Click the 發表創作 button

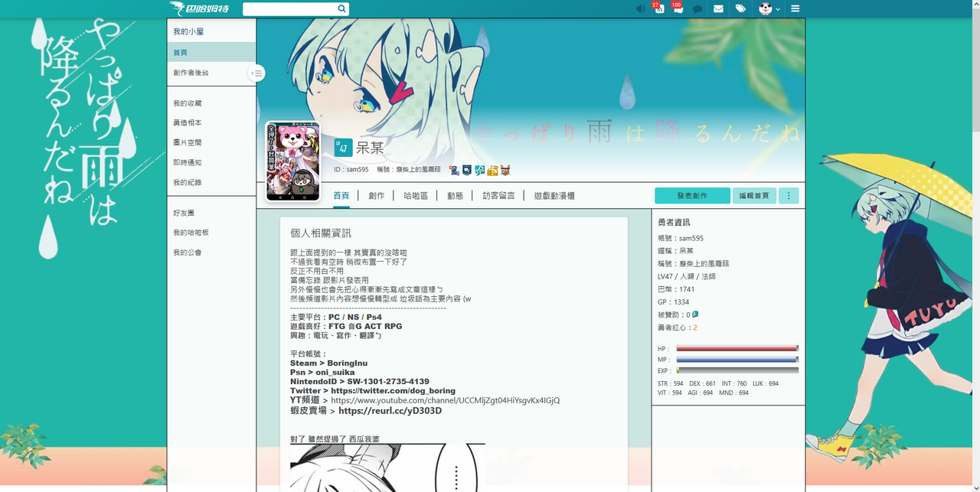pyautogui.click(x=692, y=196)
